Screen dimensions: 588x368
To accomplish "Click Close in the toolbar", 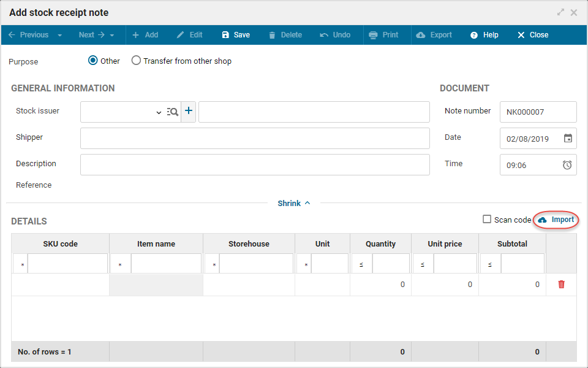I will [532, 35].
